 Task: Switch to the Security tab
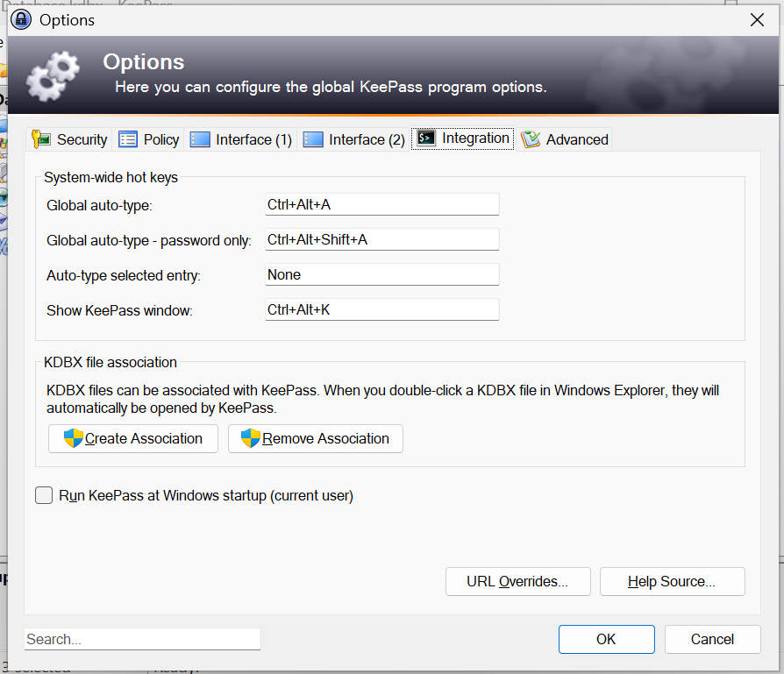(x=69, y=139)
